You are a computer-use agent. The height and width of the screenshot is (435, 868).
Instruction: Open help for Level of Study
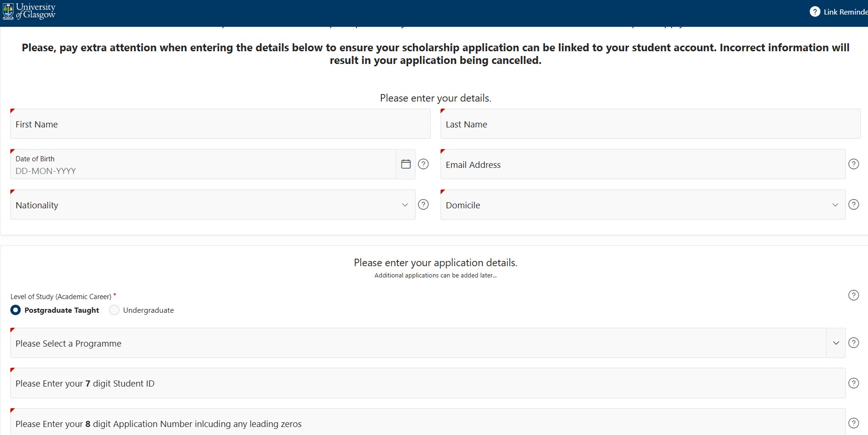click(853, 295)
